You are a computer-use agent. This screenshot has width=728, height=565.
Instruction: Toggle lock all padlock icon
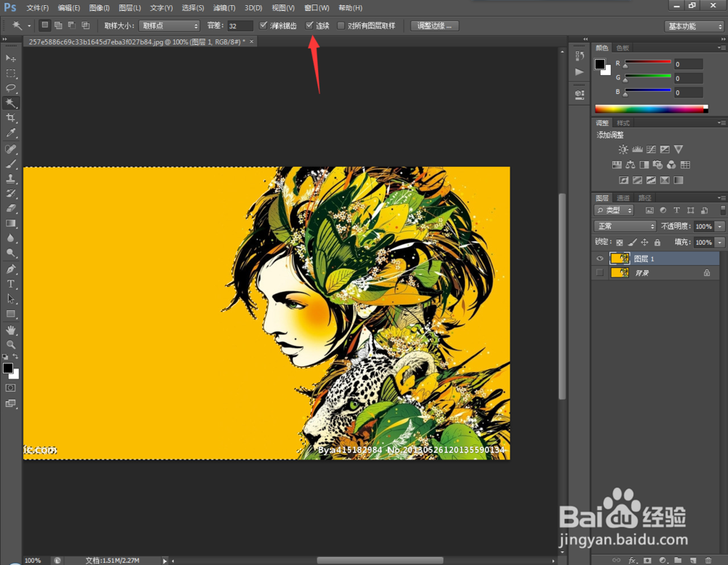click(x=657, y=242)
